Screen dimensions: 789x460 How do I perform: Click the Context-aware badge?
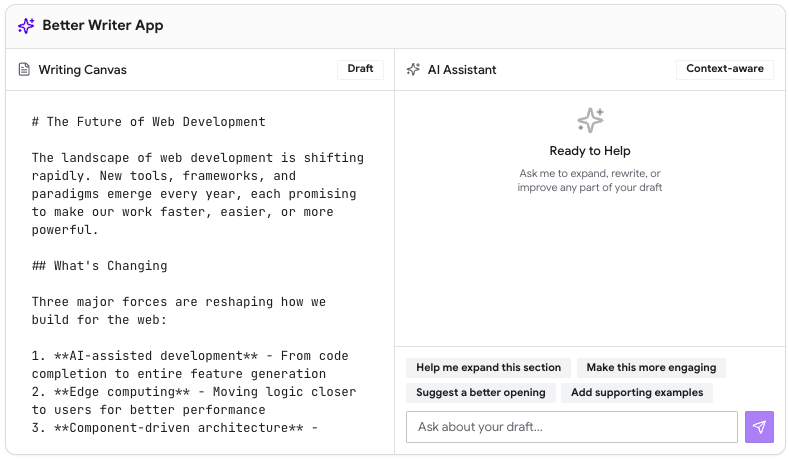[724, 69]
